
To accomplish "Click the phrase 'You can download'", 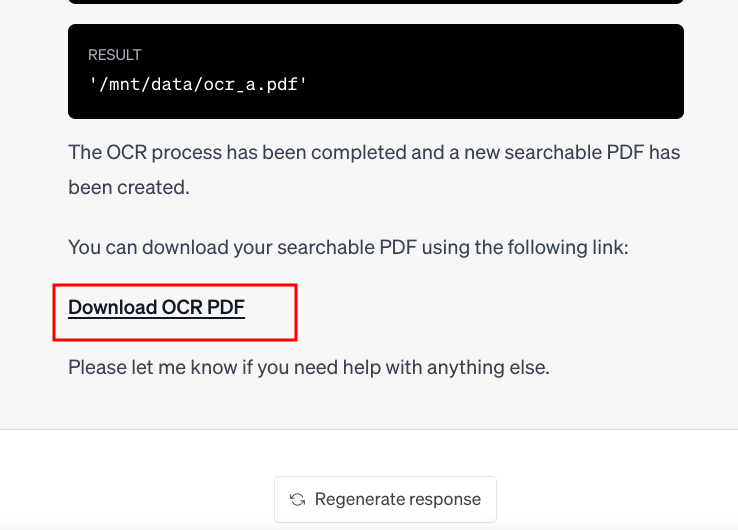I will pos(139,246).
